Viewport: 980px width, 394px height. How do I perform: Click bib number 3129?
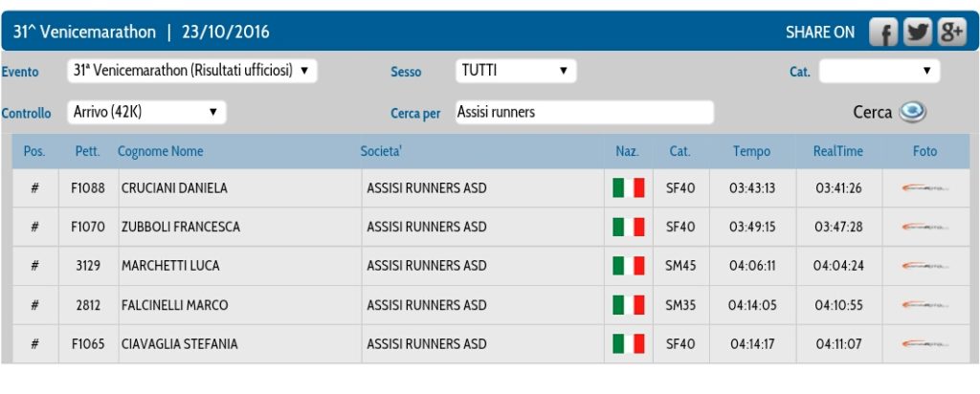pos(87,265)
